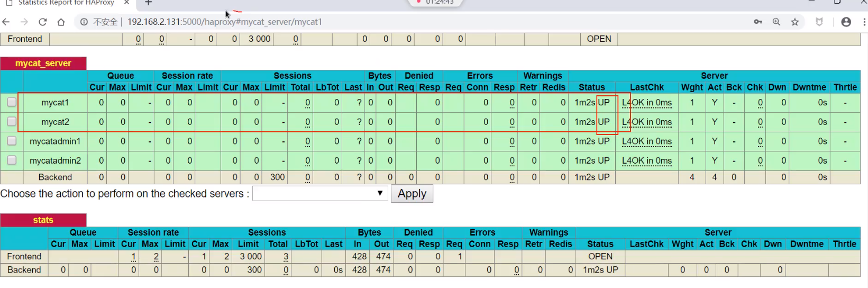Image resolution: width=868 pixels, height=288 pixels.
Task: Close the Statistics Report for HAProxy tab
Action: [126, 3]
